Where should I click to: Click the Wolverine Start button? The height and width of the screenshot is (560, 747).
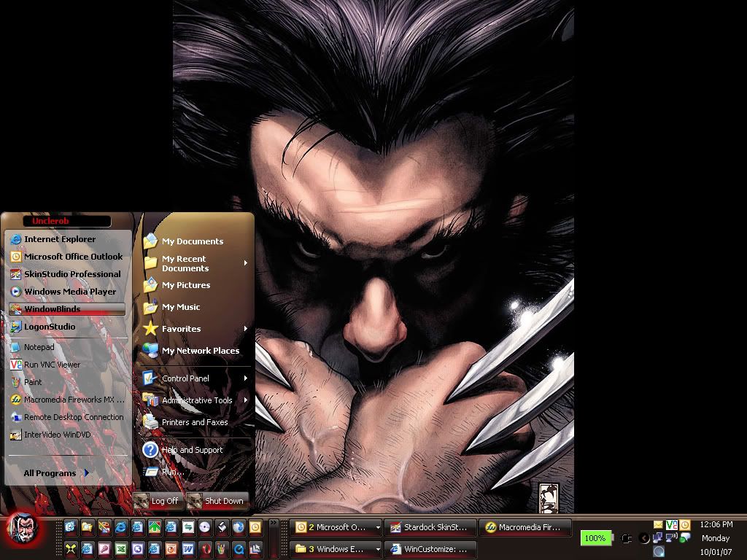click(22, 529)
